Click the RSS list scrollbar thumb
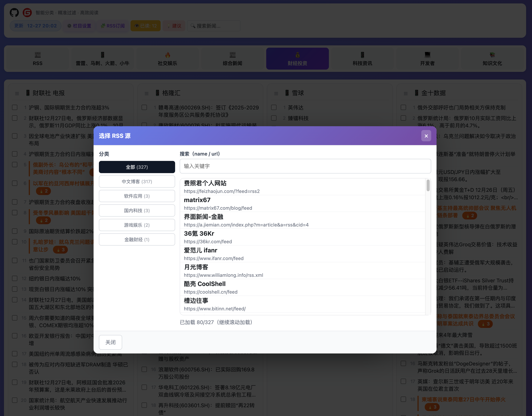Image resolution: width=532 pixels, height=416 pixels. click(x=428, y=186)
